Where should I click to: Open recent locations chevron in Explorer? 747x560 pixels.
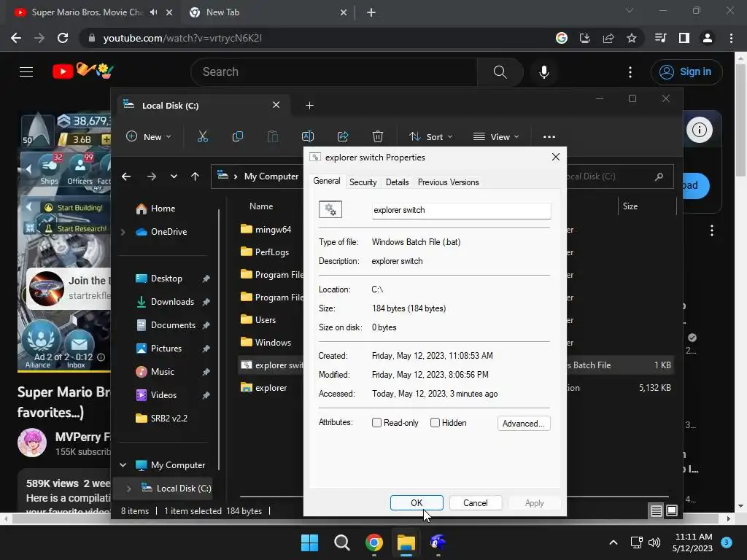coord(174,176)
